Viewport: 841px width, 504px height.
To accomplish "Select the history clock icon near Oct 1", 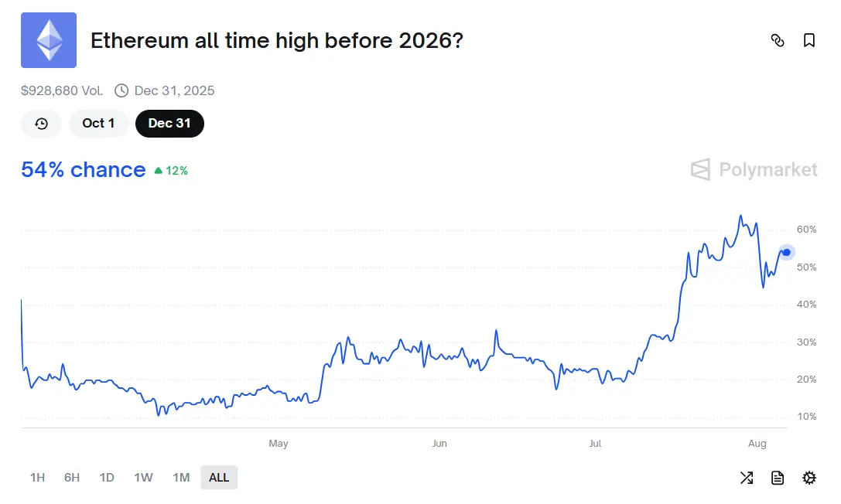I will coord(41,124).
